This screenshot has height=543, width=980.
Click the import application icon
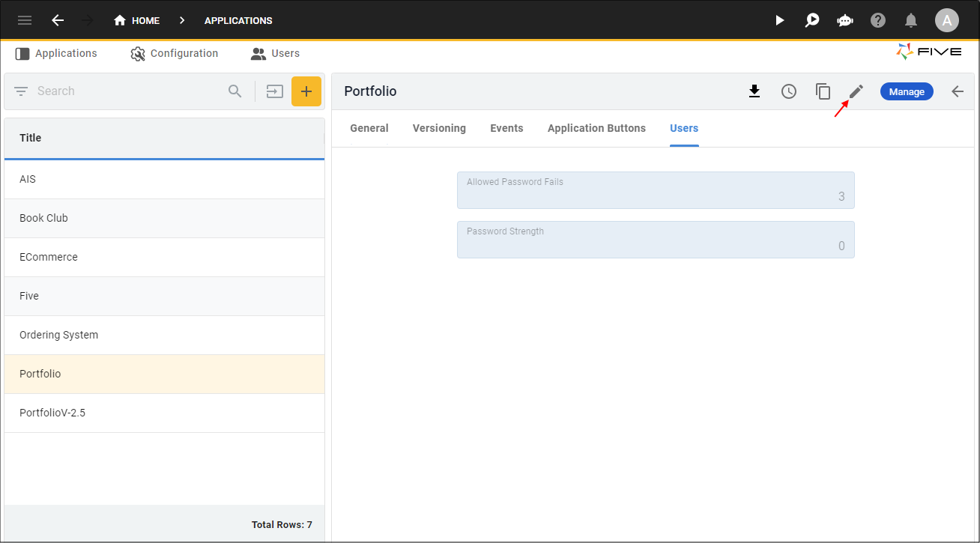point(275,91)
